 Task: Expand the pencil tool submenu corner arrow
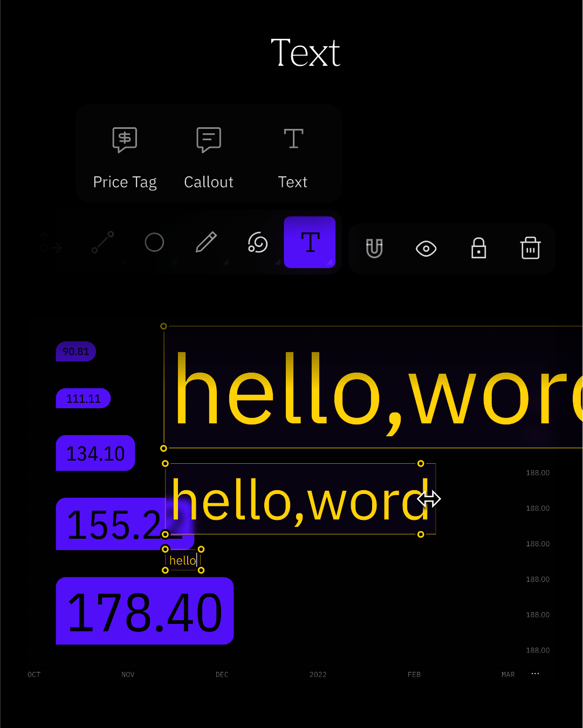226,262
